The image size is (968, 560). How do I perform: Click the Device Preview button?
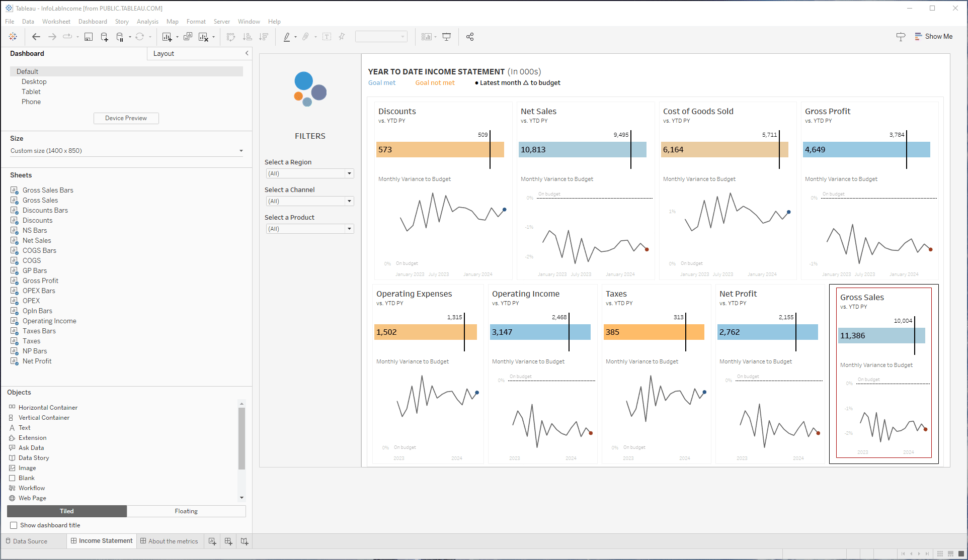[126, 118]
